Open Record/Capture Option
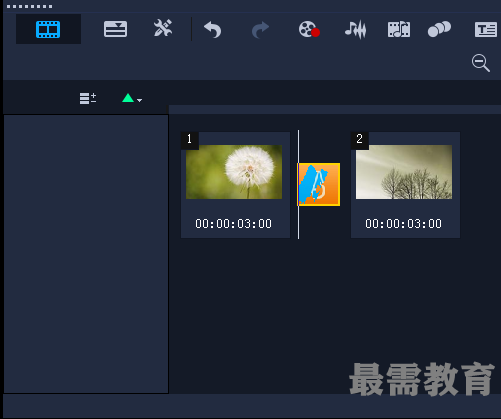501x419 pixels. tap(309, 29)
